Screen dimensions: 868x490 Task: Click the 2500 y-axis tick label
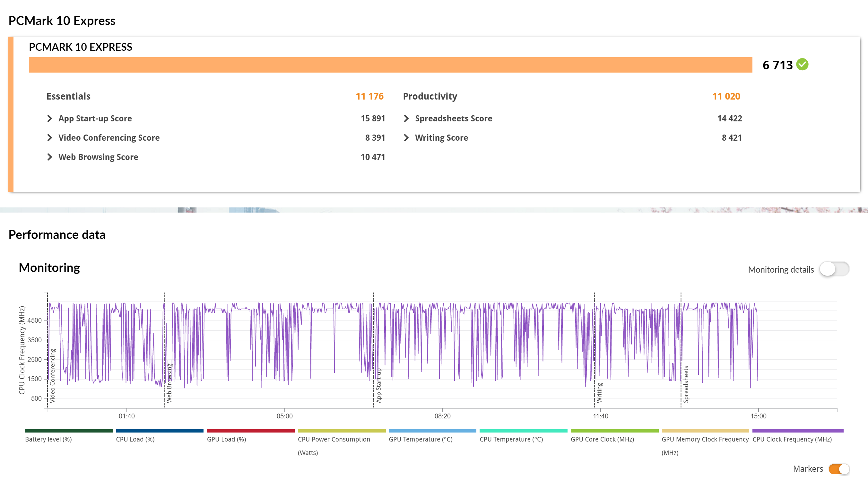pyautogui.click(x=34, y=359)
